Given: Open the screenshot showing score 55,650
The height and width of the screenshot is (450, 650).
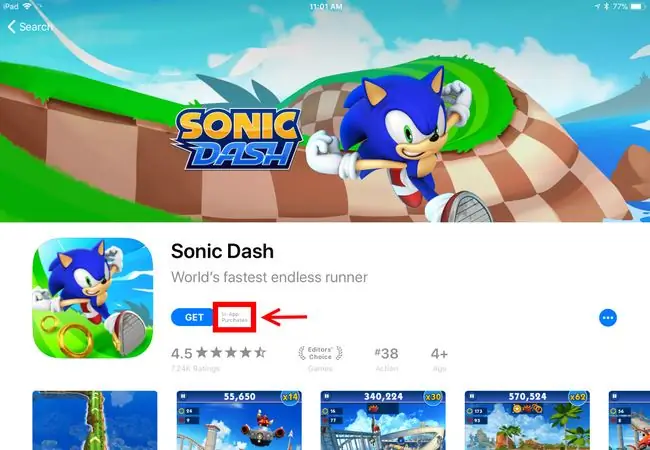Looking at the screenshot, I should coord(239,420).
